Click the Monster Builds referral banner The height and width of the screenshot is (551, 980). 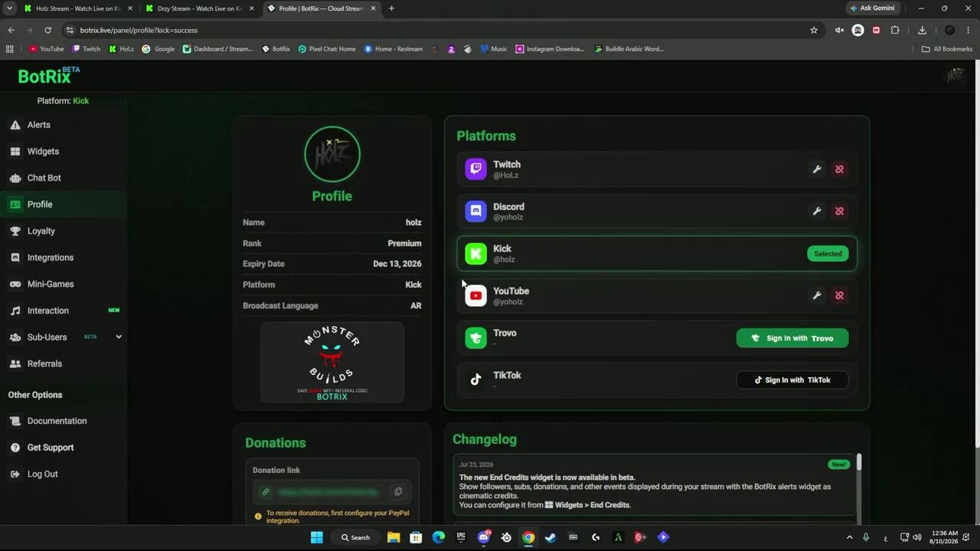click(x=332, y=362)
